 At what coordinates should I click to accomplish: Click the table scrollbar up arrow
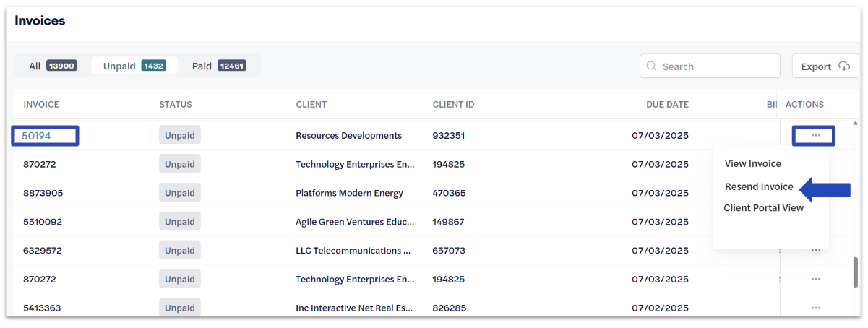[x=856, y=124]
